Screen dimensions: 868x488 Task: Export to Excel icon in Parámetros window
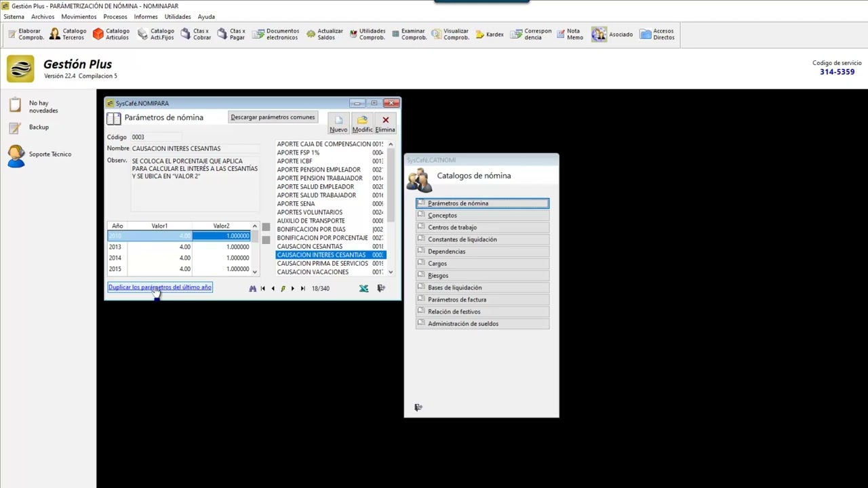[x=363, y=288]
